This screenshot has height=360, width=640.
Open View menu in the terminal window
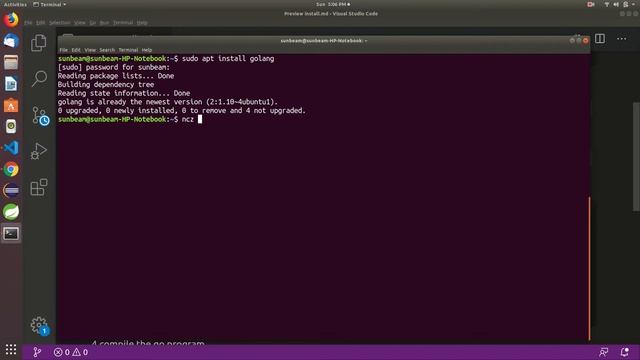coord(90,50)
